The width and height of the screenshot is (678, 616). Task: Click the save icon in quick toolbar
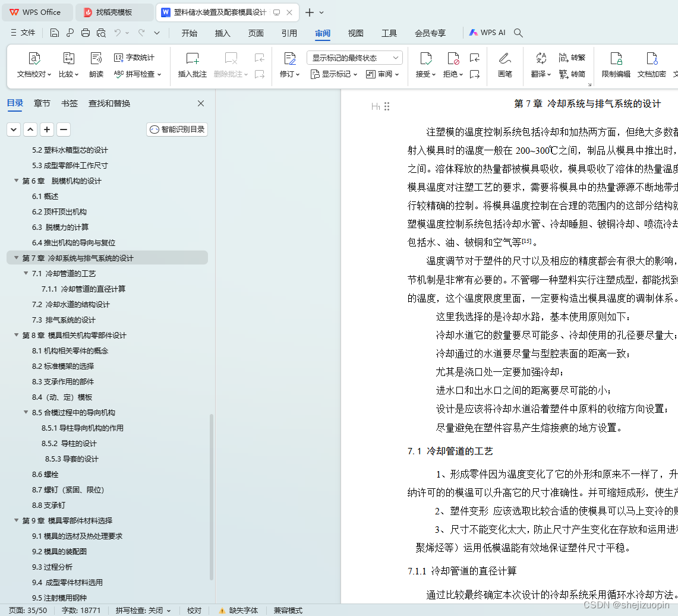(x=55, y=33)
